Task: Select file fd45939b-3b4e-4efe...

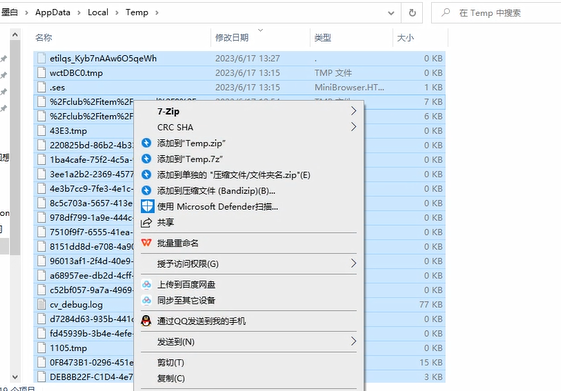Action: [x=92, y=333]
